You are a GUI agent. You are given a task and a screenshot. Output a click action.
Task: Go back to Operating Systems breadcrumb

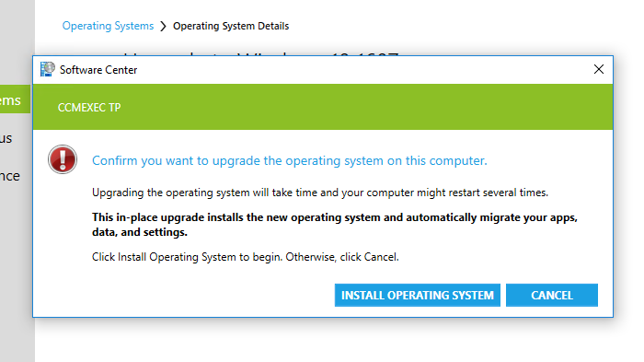(108, 26)
